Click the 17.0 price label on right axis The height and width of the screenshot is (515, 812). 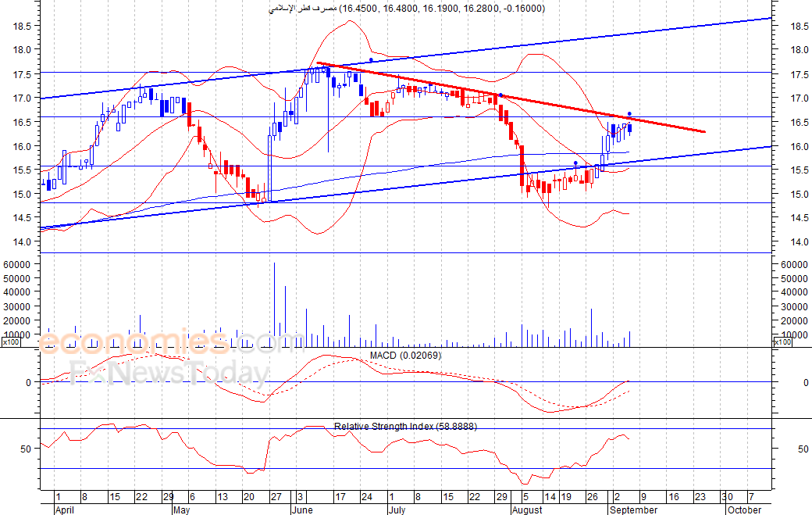point(800,98)
